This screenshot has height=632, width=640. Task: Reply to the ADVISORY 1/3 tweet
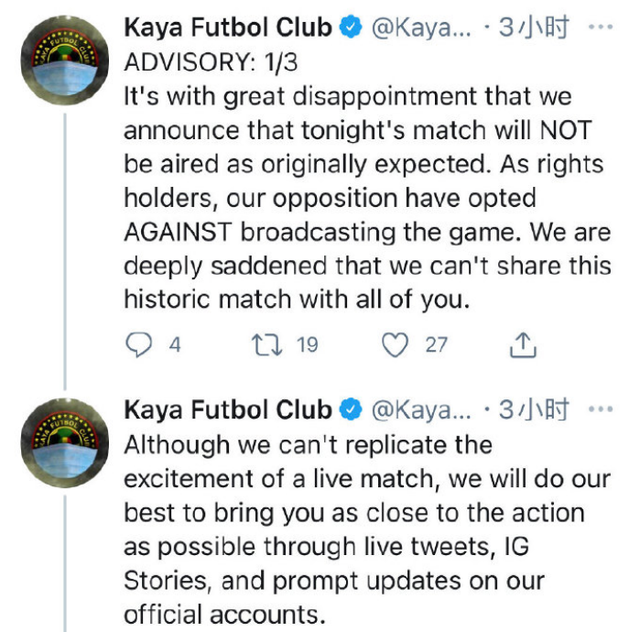[138, 345]
